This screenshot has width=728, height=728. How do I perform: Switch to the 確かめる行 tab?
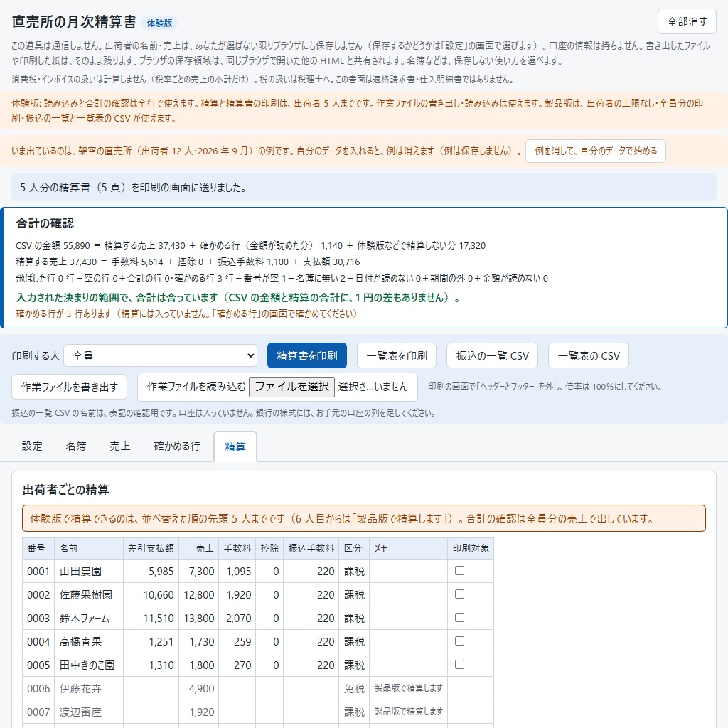177,446
